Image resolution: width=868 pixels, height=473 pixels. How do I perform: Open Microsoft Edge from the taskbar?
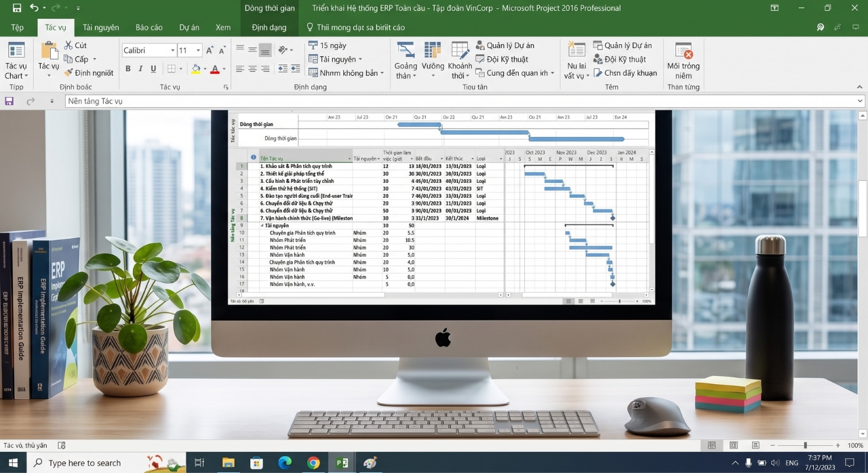(x=285, y=463)
